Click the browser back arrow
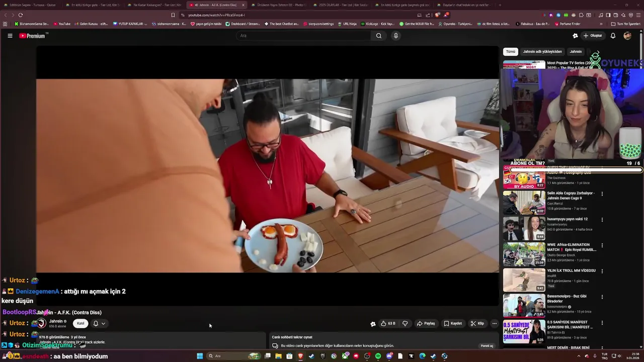This screenshot has height=362, width=644. 6,15
